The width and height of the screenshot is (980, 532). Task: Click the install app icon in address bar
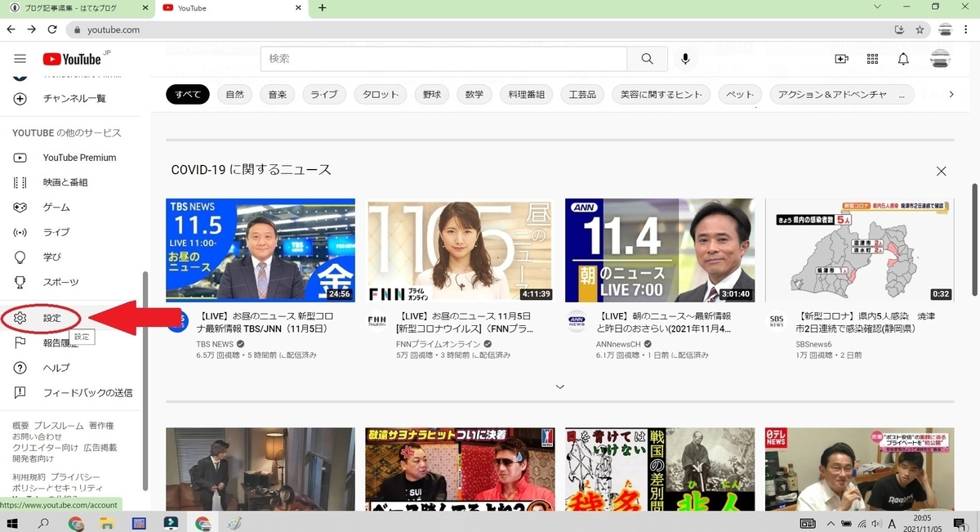899,29
